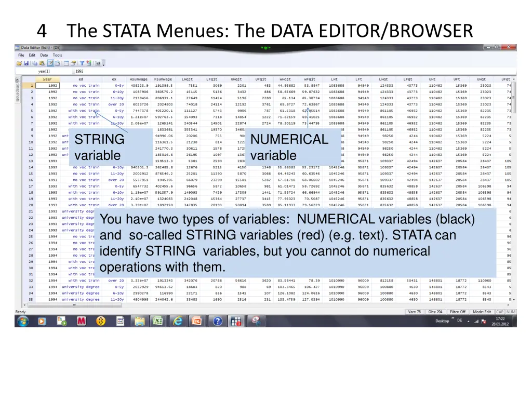This screenshot has height=399, width=532.
Task: Open the Data menu
Action: [x=44, y=55]
